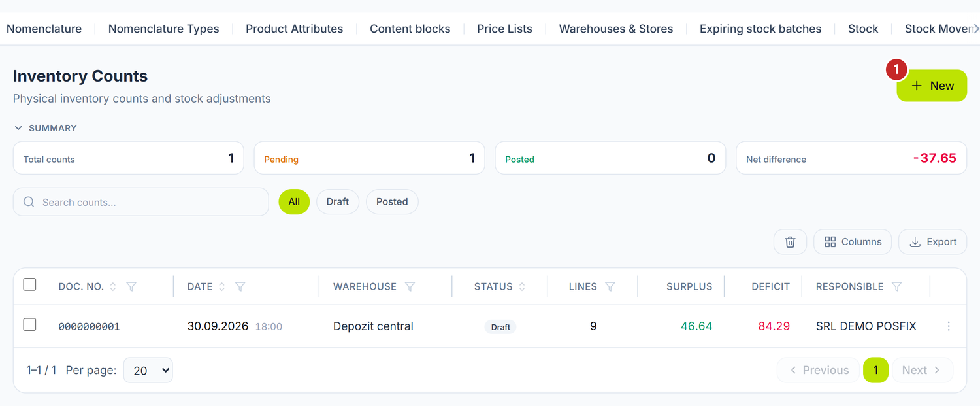Create a New inventory count
980x406 pixels.
[x=932, y=86]
